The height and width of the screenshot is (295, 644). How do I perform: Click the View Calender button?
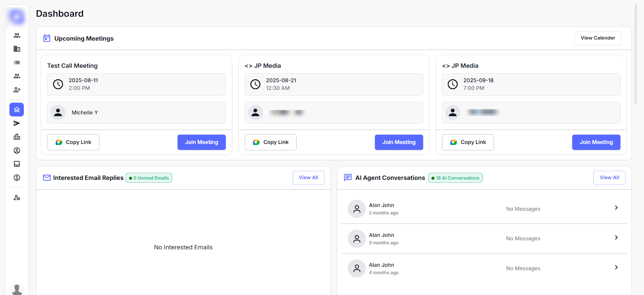(597, 38)
